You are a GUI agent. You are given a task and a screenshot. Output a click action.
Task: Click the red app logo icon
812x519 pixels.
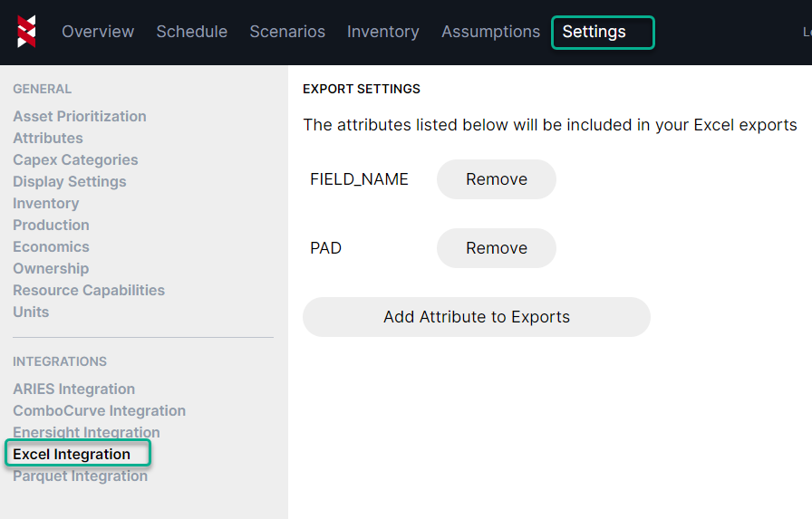point(26,32)
